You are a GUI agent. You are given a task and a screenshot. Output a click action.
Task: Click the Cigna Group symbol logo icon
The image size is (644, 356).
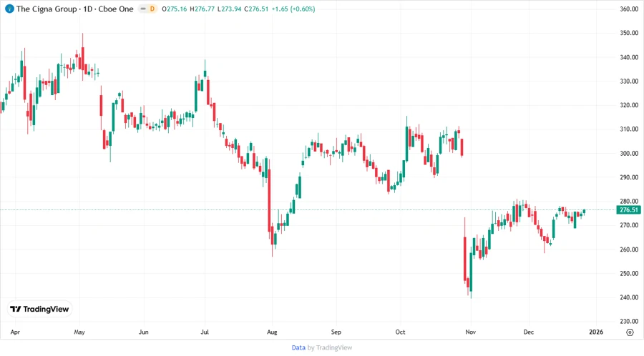pos(9,9)
